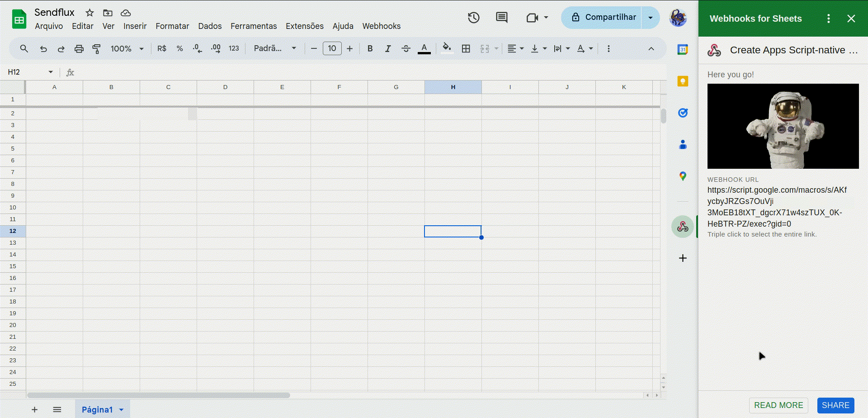
Task: Open the Página1 sheet tab menu
Action: point(121,410)
